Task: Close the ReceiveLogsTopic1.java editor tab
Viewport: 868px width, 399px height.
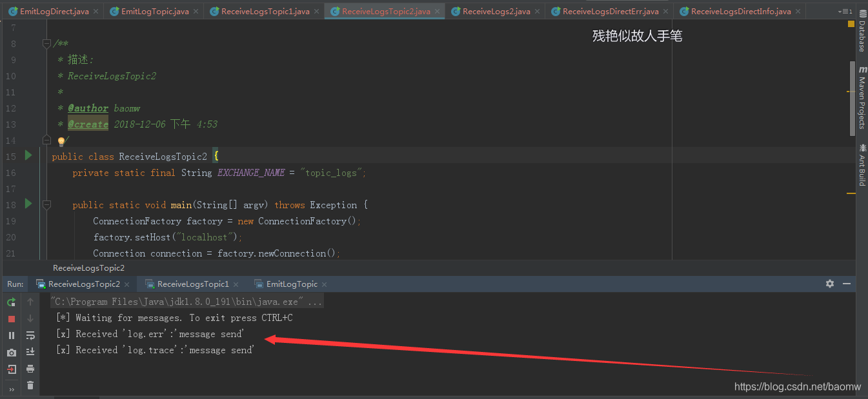Action: coord(317,12)
